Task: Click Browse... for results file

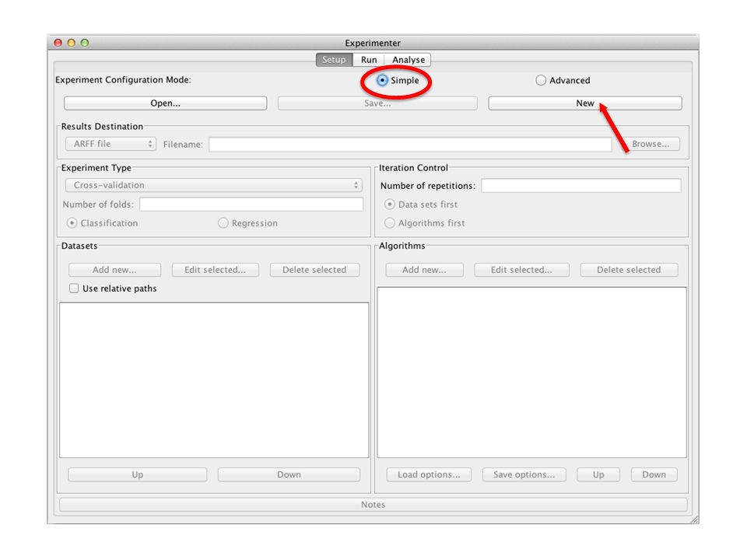Action: point(651,144)
